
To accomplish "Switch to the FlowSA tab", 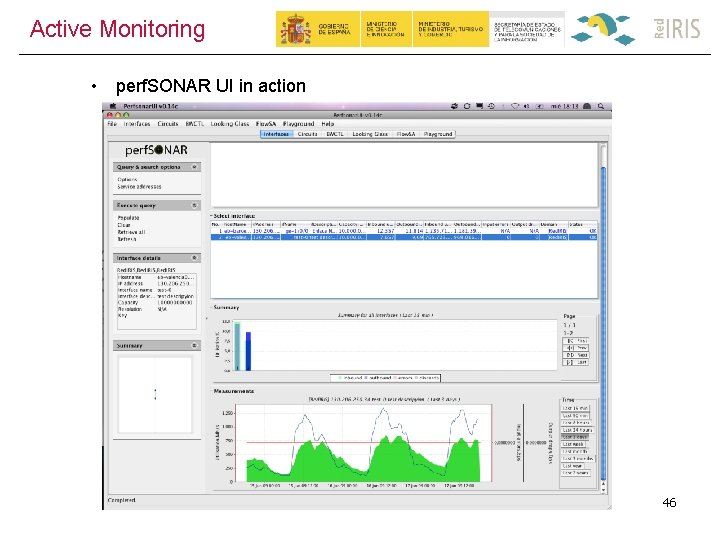I will (405, 134).
